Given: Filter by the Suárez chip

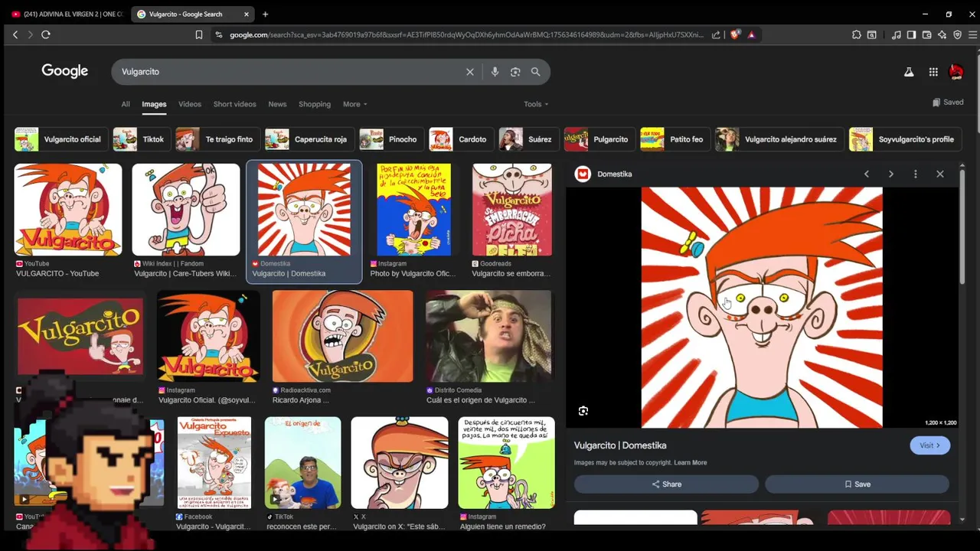Looking at the screenshot, I should (x=528, y=139).
